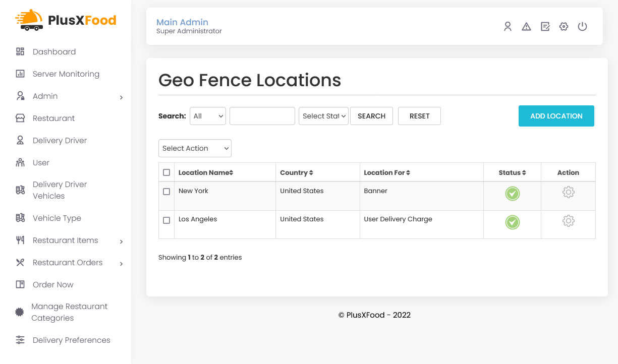Click the Delivery Preferences sliders icon
This screenshot has width=618, height=364.
click(20, 340)
